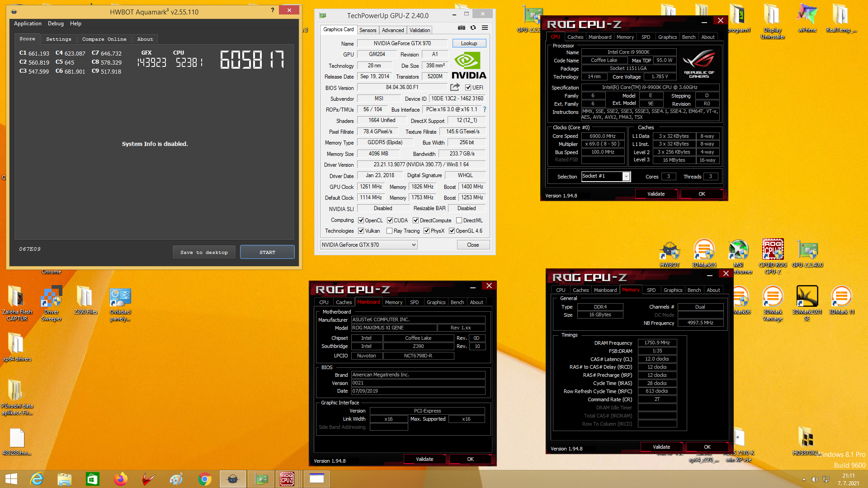This screenshot has height=488, width=868.
Task: Click the NVIDIA logo in GPU-Z
Action: (469, 66)
